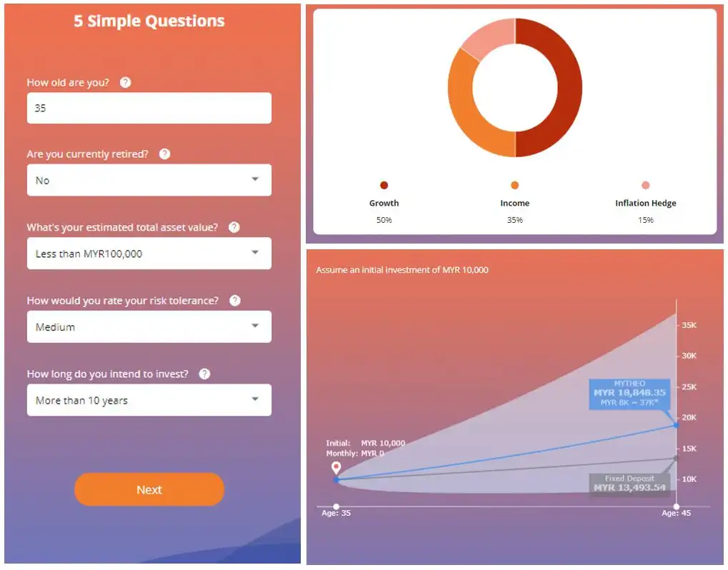
Task: Expand the investment duration 'More than 10 years' dropdown
Action: point(149,400)
